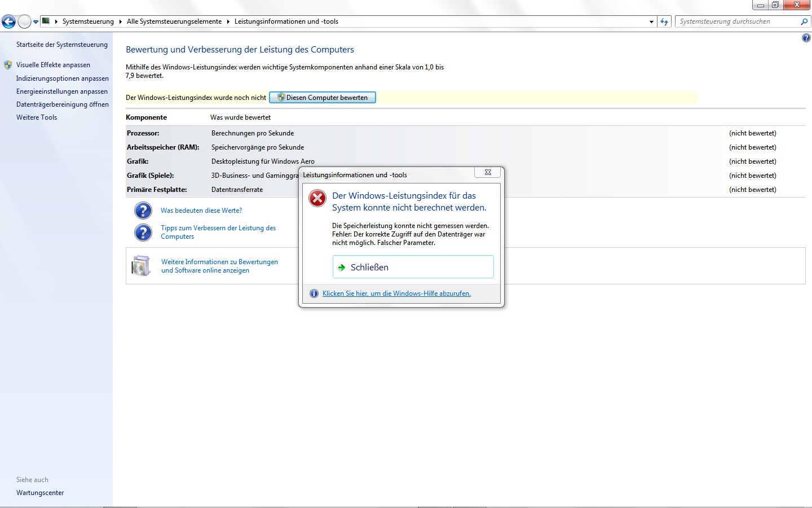
Task: Click the green arrow icon on Schließen
Action: click(x=341, y=268)
